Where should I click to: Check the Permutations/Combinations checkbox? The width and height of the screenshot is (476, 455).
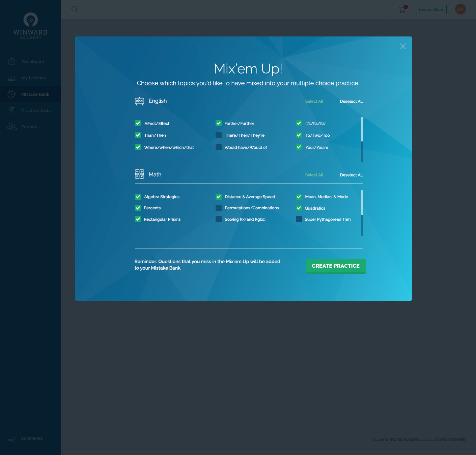point(219,208)
